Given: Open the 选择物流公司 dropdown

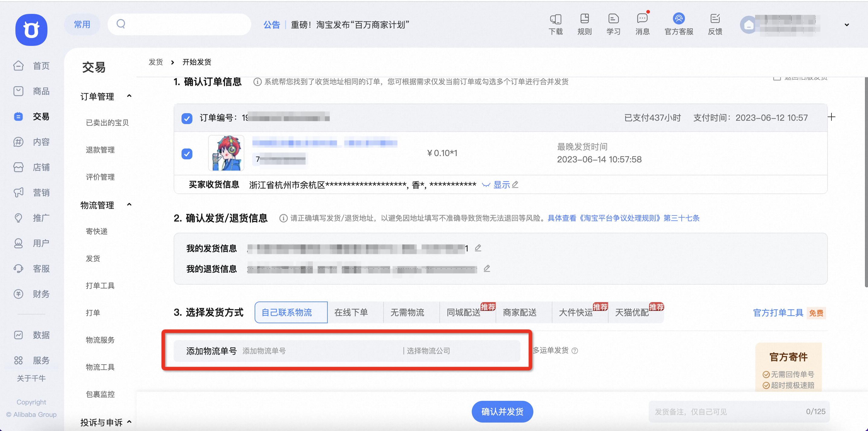Looking at the screenshot, I should 461,351.
